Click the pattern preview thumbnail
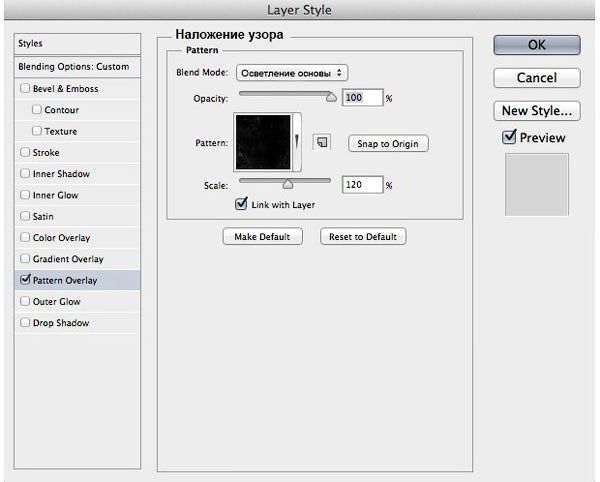 263,142
